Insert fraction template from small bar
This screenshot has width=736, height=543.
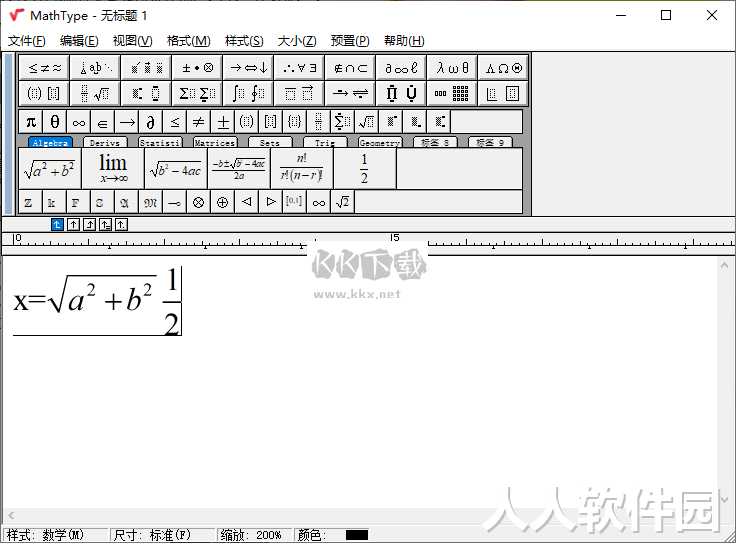[x=318, y=122]
